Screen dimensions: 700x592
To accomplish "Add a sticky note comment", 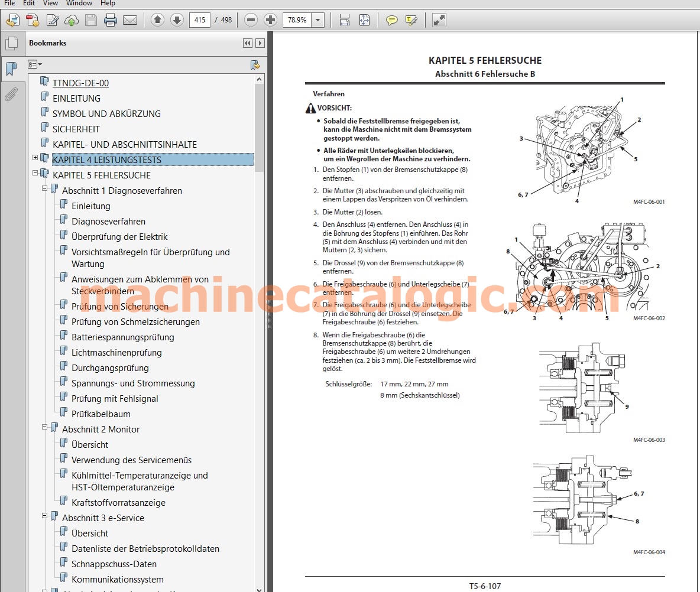I will pos(391,20).
